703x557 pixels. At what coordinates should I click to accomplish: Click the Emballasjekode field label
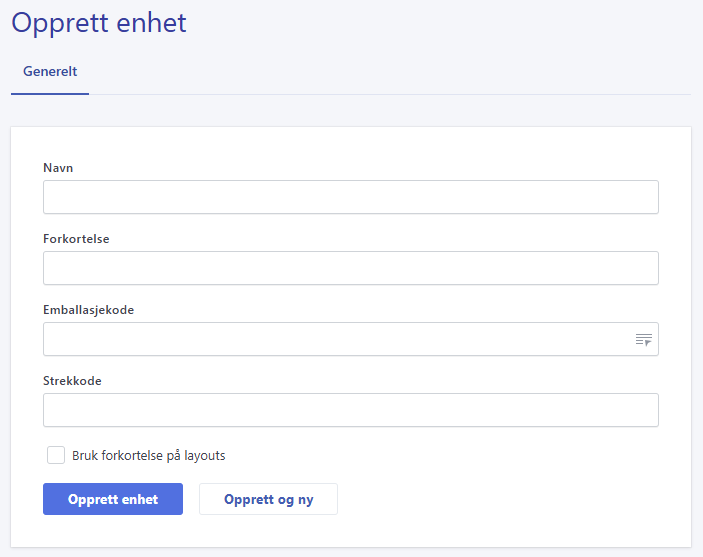[x=88, y=310]
